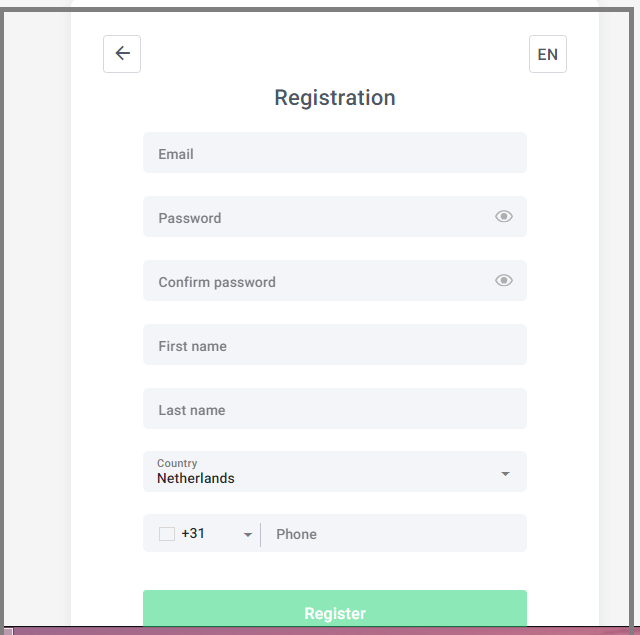Click the small Country label text
This screenshot has height=635, width=640.
pos(177,463)
